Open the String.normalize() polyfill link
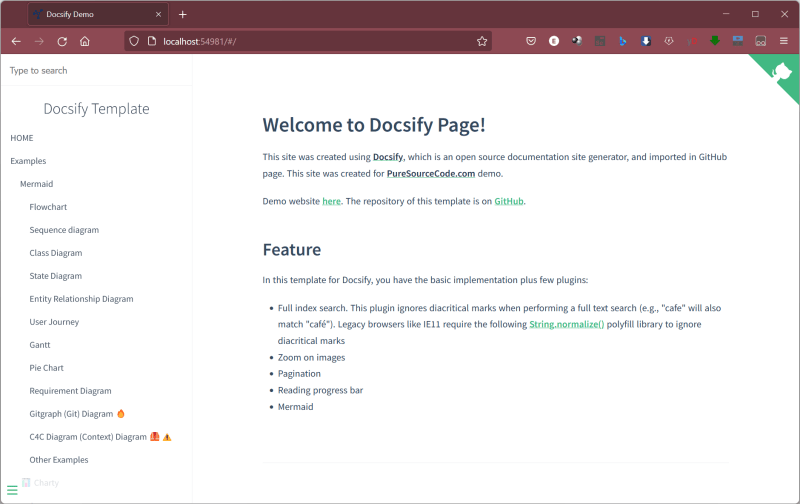Viewport: 800px width, 504px height. point(566,324)
